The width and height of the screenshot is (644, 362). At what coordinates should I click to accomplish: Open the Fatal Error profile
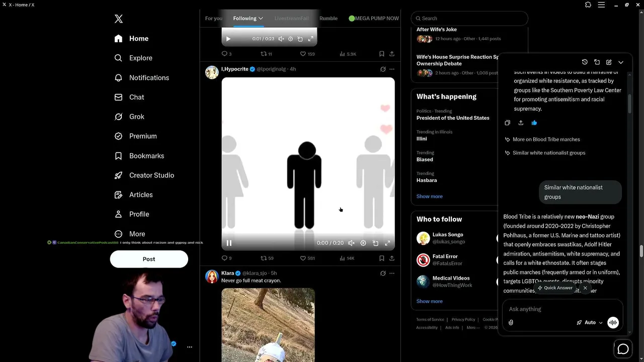(x=445, y=256)
